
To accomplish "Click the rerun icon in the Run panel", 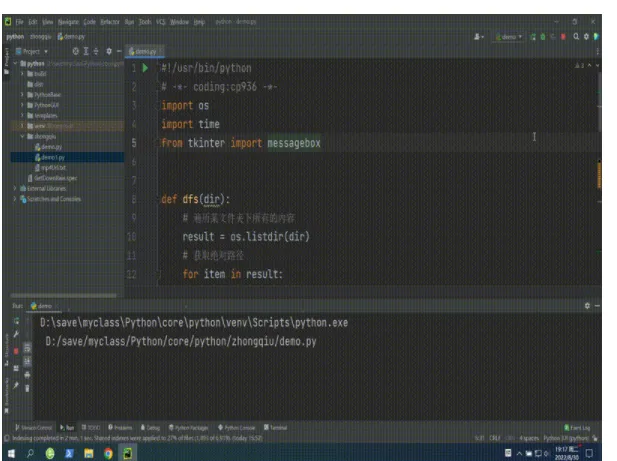I will coord(17,321).
